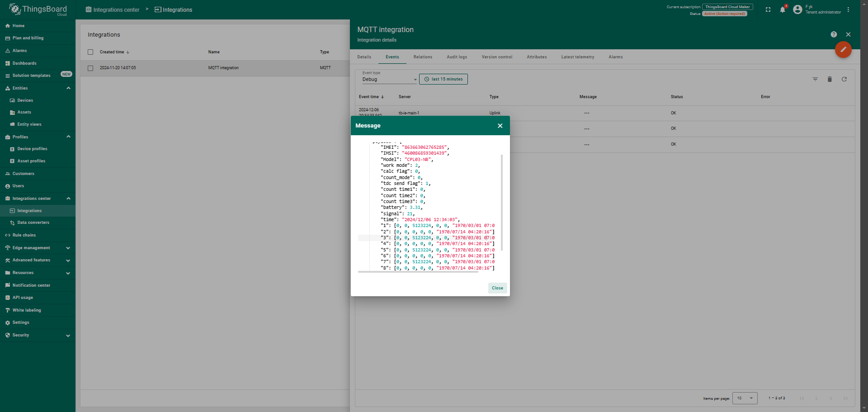This screenshot has width=868, height=412.
Task: Click ThingsBoard Cloud Maker subscription badge
Action: pyautogui.click(x=727, y=7)
